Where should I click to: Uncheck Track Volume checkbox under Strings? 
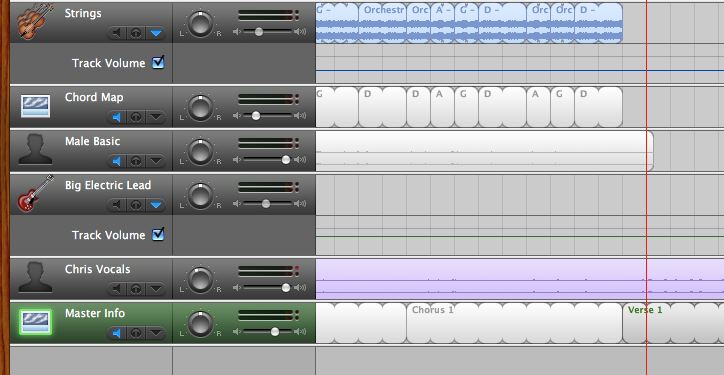coord(158,62)
